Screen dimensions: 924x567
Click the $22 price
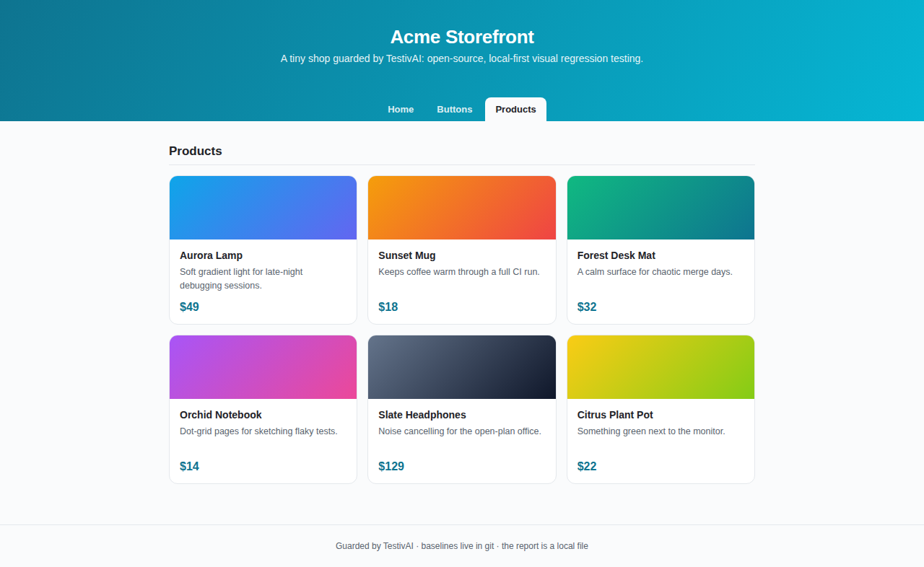click(587, 466)
